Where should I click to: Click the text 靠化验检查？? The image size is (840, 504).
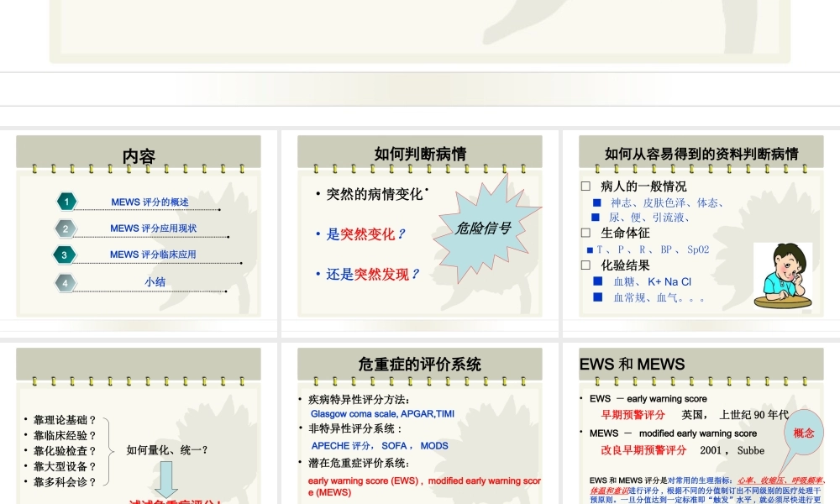click(65, 451)
